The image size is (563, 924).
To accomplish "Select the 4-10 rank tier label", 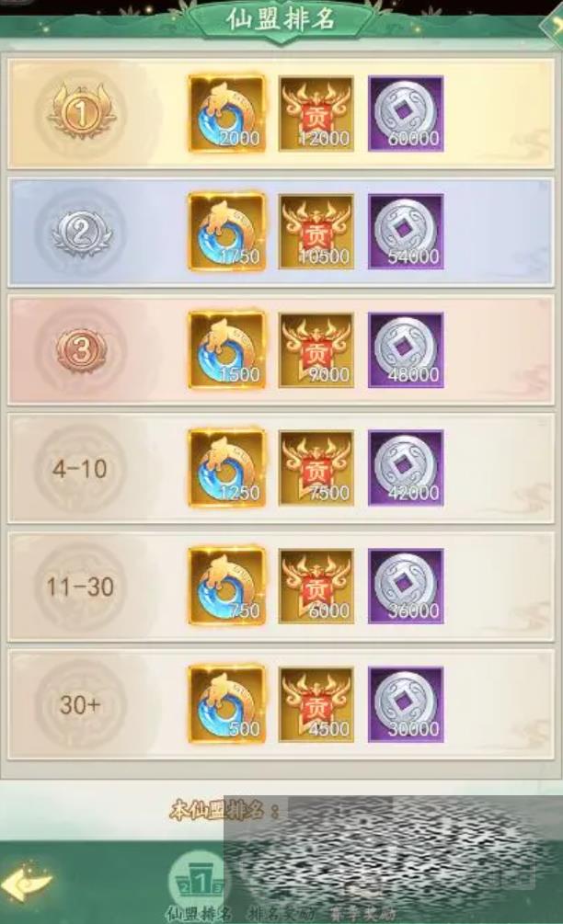I will (x=80, y=469).
